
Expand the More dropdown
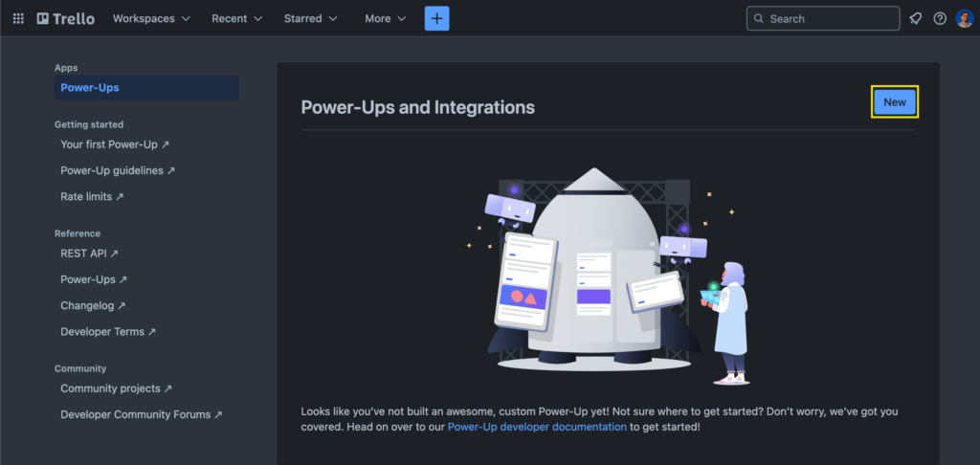(385, 19)
